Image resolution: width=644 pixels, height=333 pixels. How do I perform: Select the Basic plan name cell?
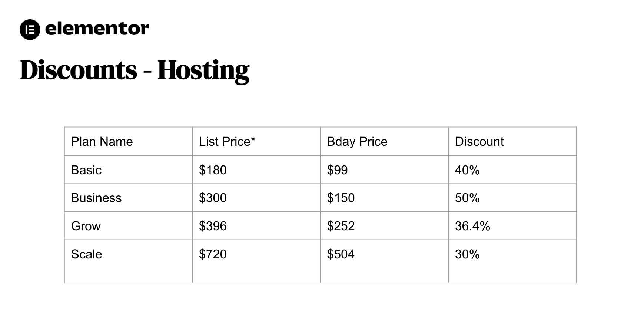click(128, 170)
